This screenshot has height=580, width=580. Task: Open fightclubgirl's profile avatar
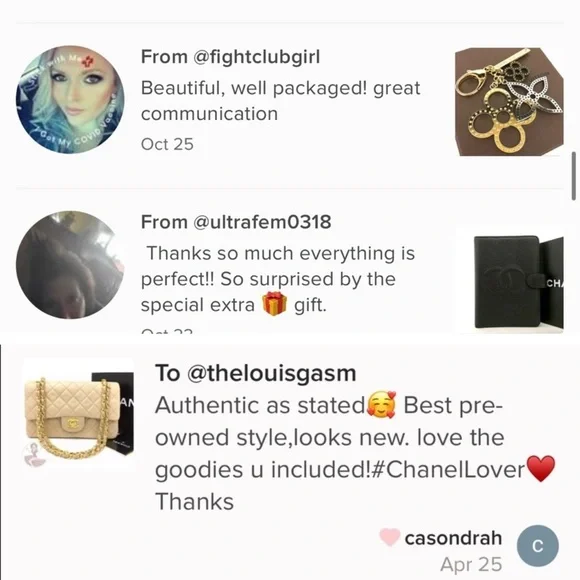pyautogui.click(x=70, y=100)
